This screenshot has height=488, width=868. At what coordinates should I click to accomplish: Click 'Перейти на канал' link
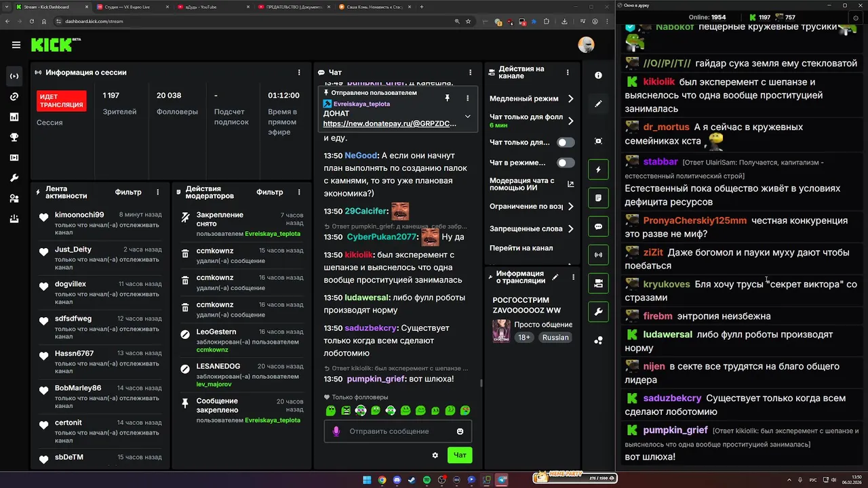click(521, 248)
